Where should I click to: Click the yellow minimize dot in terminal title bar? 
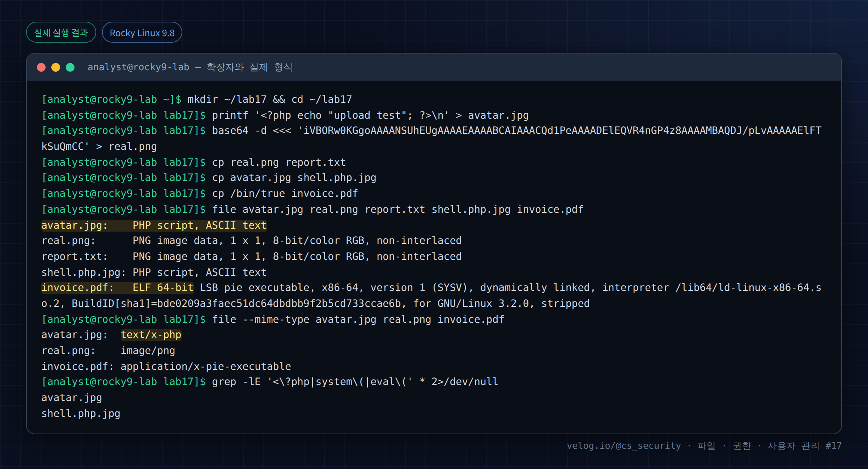point(56,67)
